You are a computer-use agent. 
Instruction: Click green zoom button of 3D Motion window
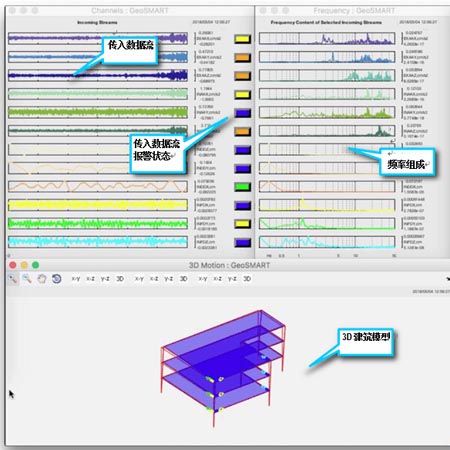(35, 265)
